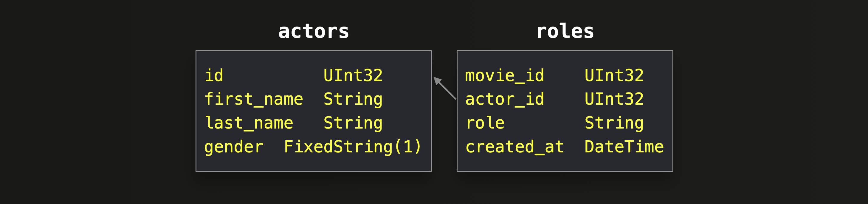This screenshot has width=868, height=204.
Task: Select the roles table title
Action: coord(565,31)
